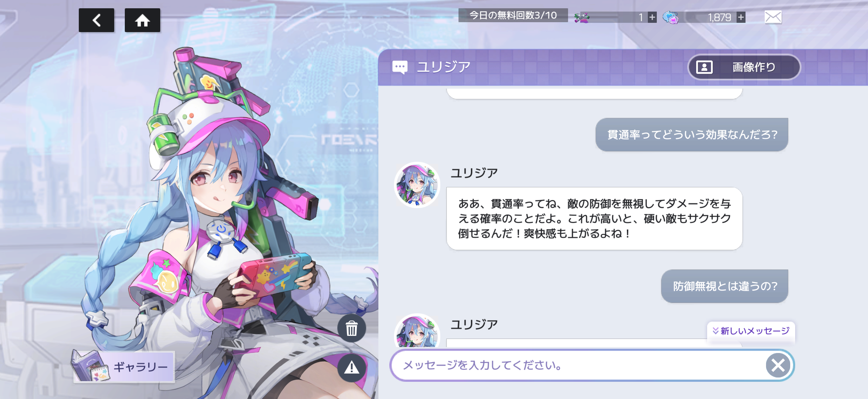
Task: Select the 防御無視とは違うの? user message
Action: [x=724, y=286]
